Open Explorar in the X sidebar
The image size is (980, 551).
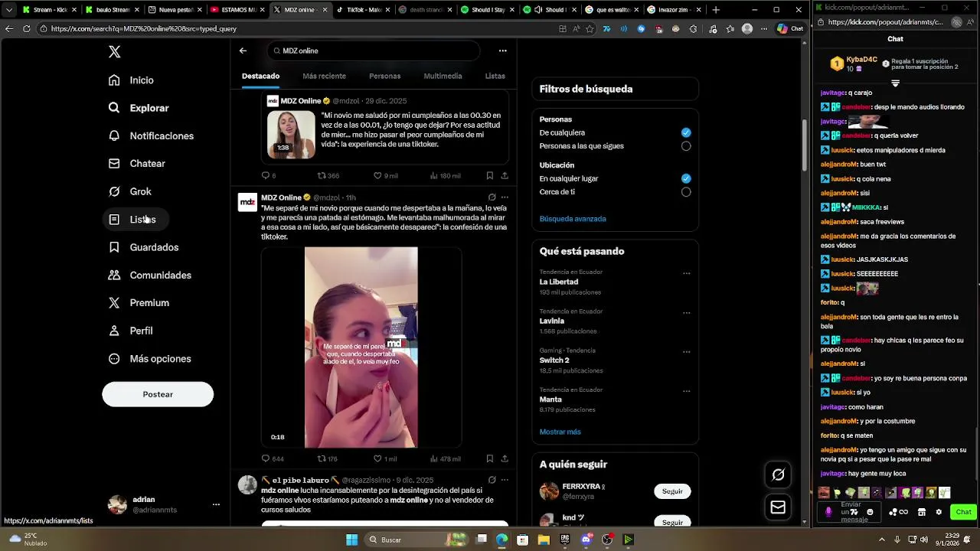[x=139, y=108]
